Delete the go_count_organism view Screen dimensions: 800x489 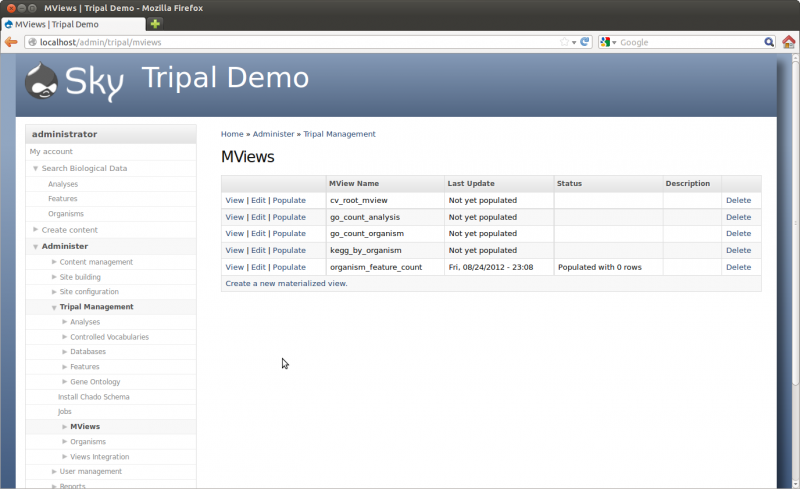[x=738, y=233]
